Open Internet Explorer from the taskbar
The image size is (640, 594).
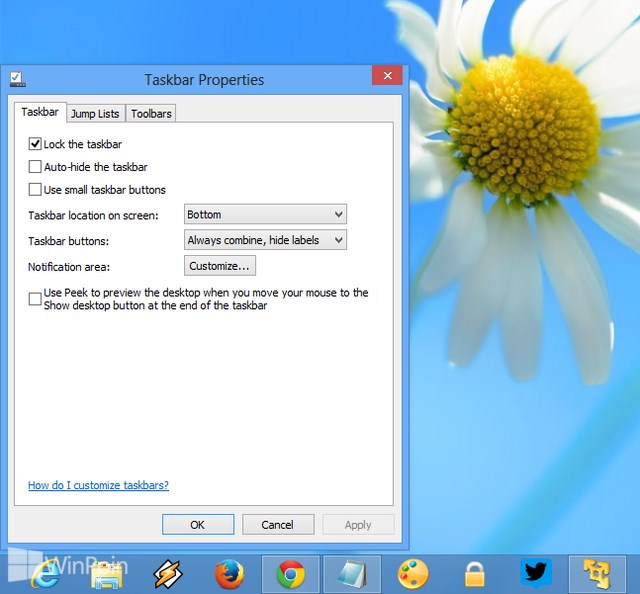pos(44,574)
